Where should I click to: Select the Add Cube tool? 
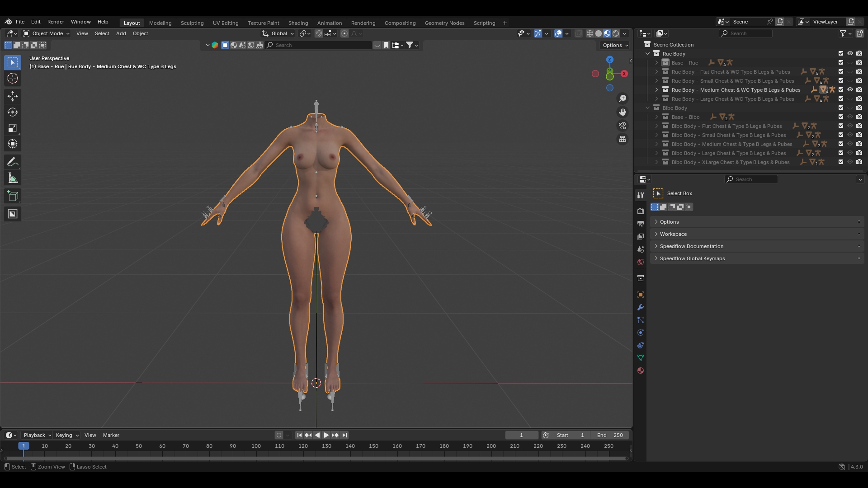13,196
